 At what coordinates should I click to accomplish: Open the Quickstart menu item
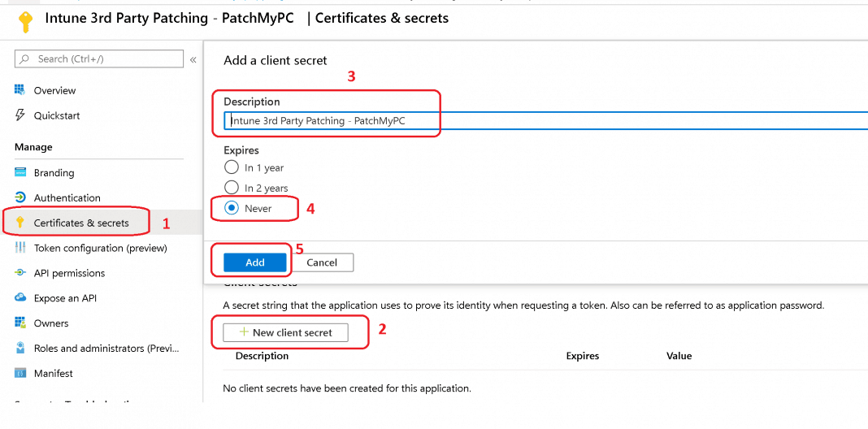point(57,115)
